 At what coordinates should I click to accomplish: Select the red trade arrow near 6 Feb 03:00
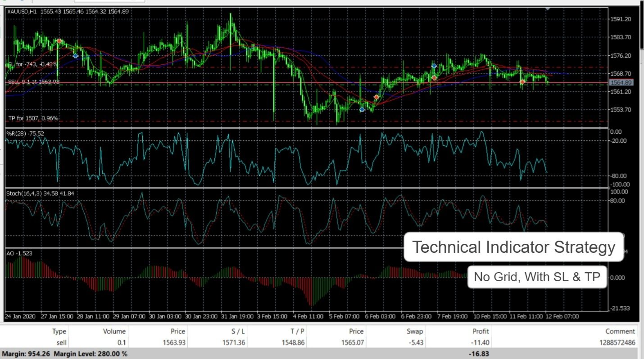click(x=376, y=97)
